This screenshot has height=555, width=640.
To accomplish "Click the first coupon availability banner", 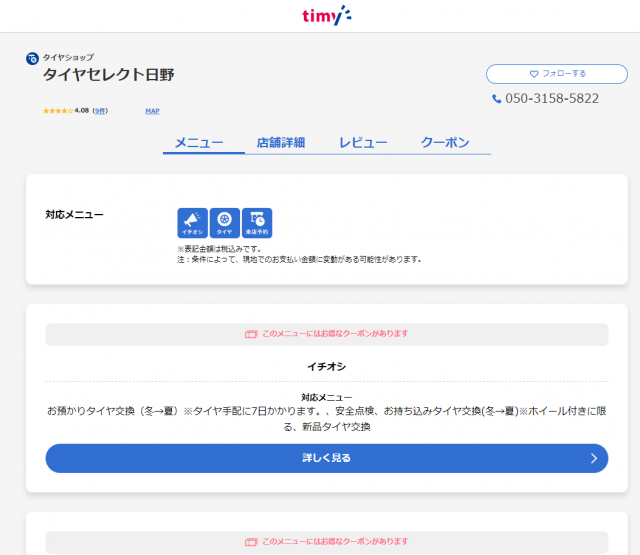I will [x=326, y=334].
